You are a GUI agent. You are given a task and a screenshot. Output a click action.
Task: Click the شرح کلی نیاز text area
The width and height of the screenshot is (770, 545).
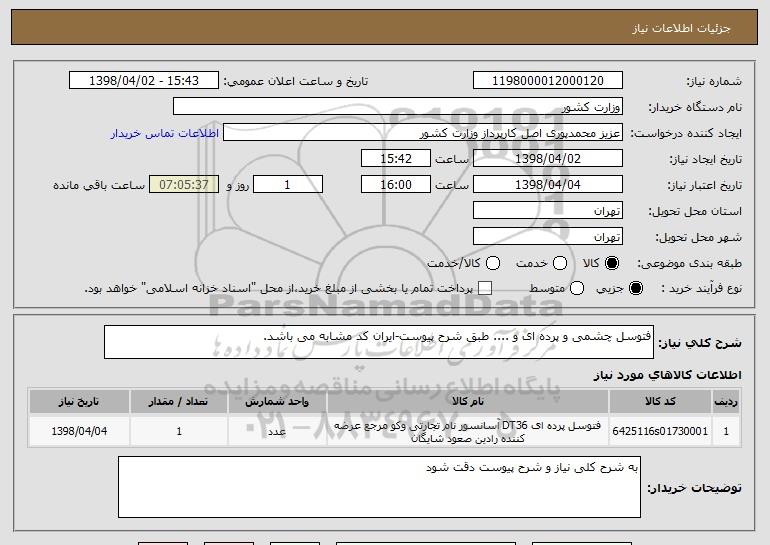(379, 342)
